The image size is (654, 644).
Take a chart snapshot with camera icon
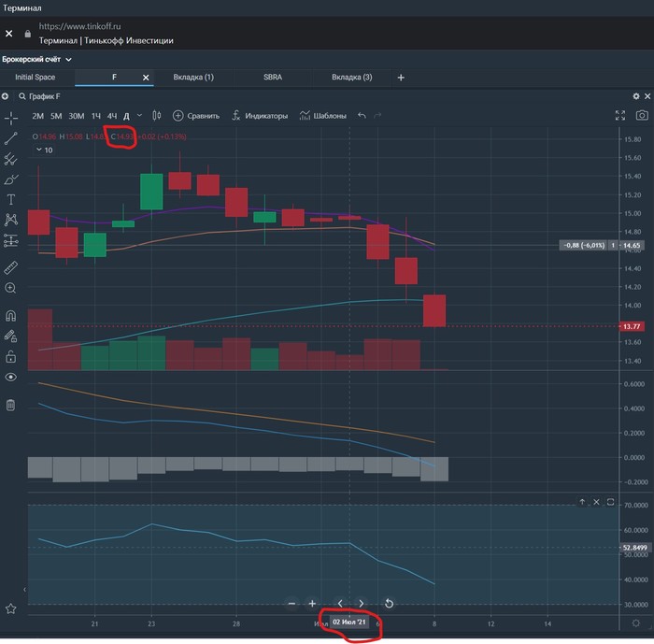pos(642,116)
